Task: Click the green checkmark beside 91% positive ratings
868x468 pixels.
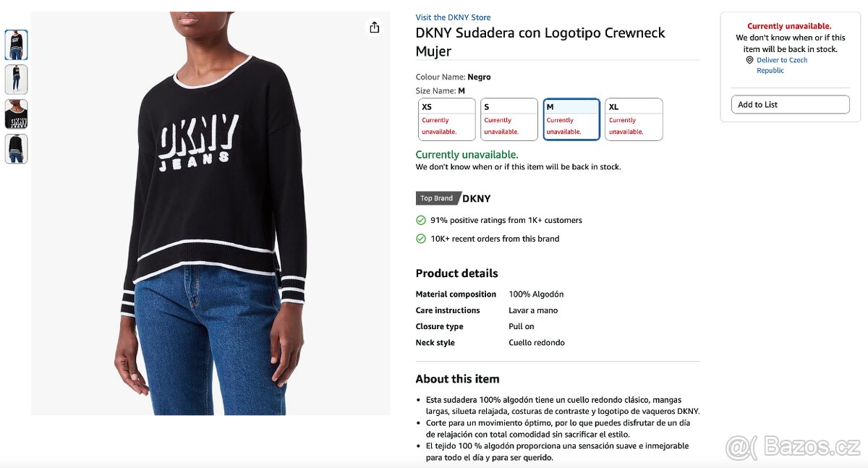Action: [x=420, y=220]
